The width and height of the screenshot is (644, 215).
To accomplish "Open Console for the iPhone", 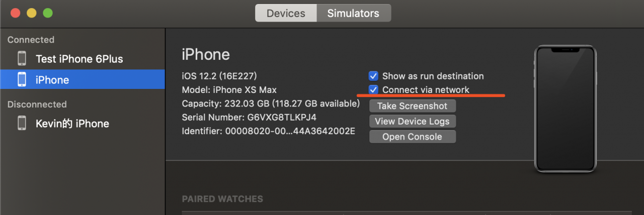I will [x=413, y=137].
